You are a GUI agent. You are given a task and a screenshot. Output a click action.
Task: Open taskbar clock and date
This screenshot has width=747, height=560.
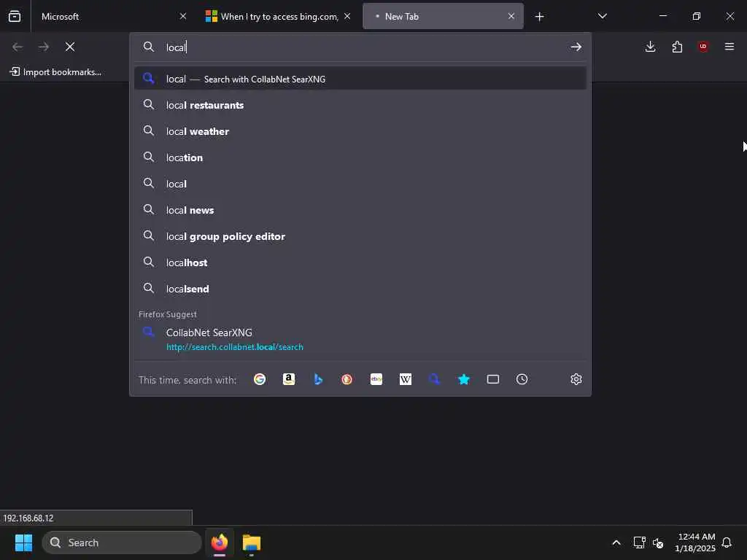point(695,542)
